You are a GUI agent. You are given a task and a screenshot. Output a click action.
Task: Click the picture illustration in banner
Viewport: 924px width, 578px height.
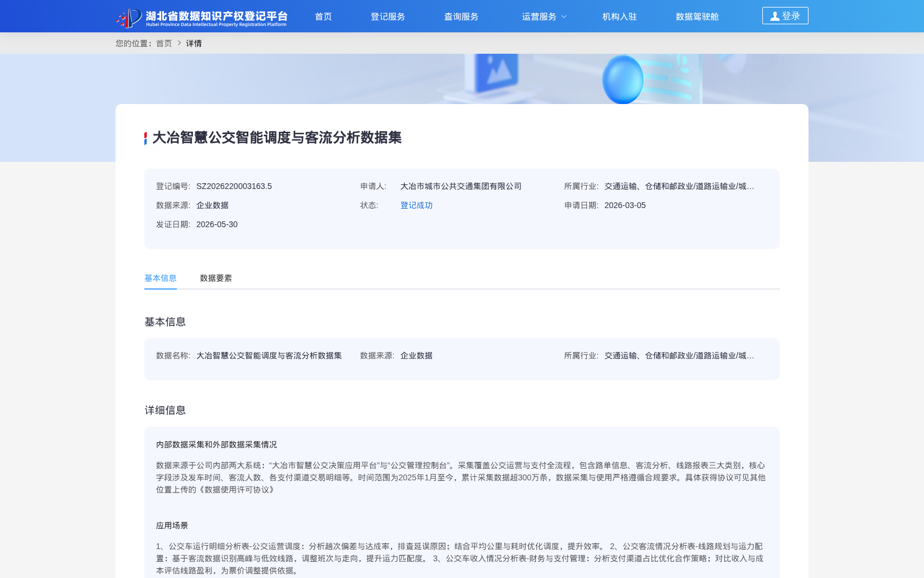pyautogui.click(x=497, y=72)
